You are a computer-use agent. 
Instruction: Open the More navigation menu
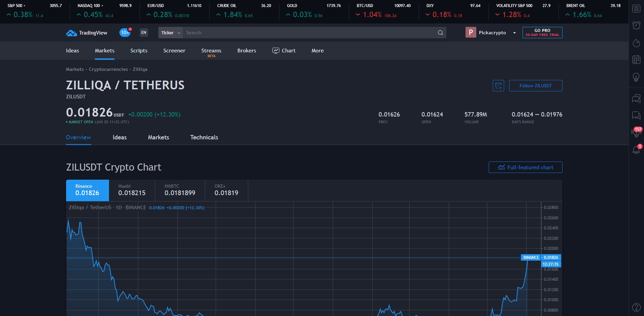pyautogui.click(x=318, y=51)
